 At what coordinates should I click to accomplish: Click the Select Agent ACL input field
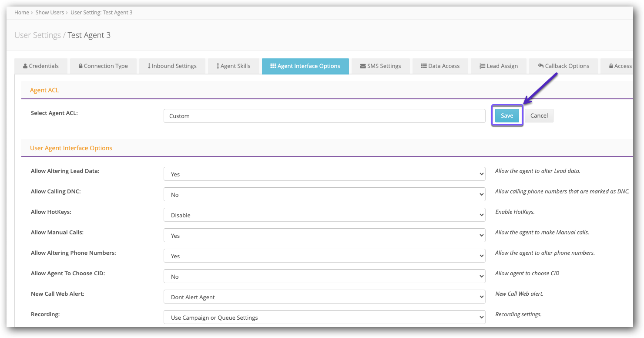324,115
